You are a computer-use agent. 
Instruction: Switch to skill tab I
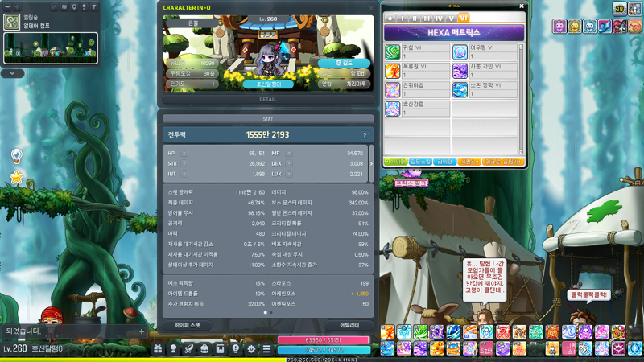point(402,19)
